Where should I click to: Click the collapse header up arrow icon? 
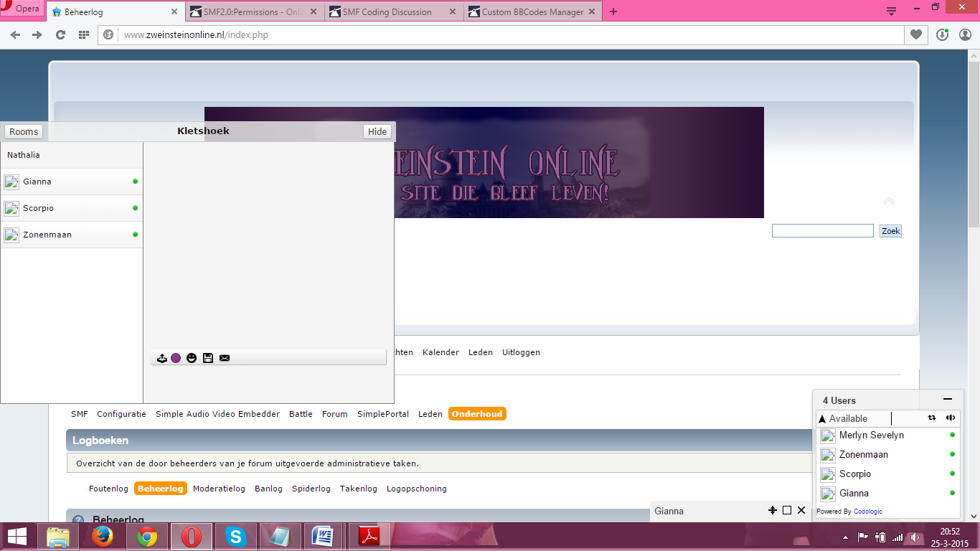click(889, 202)
